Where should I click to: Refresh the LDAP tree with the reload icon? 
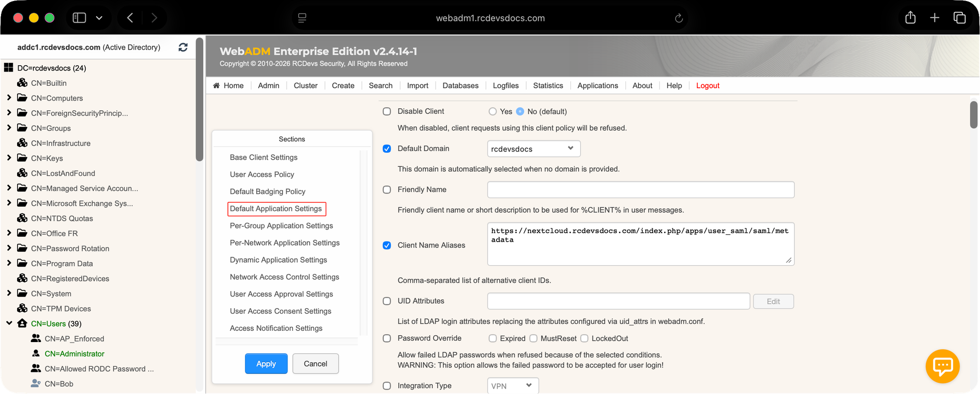(x=183, y=48)
